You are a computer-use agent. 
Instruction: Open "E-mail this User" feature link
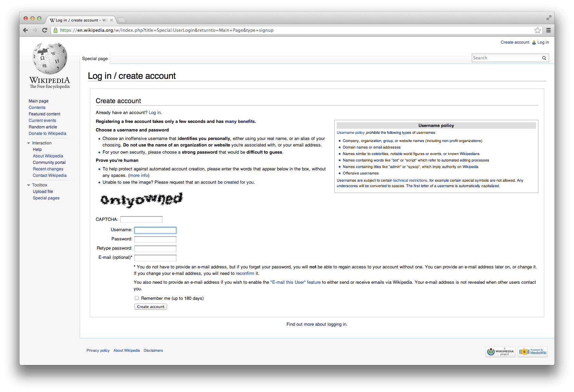pyautogui.click(x=295, y=282)
